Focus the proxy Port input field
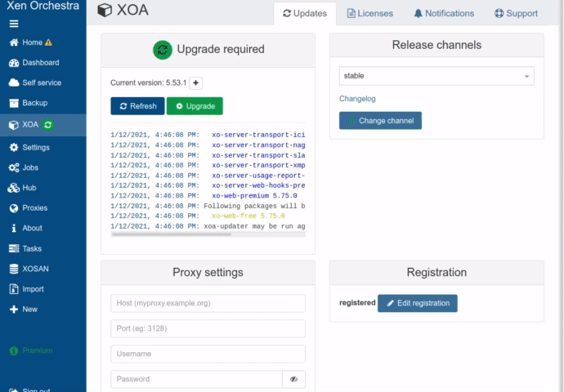This screenshot has width=564, height=392. (208, 328)
